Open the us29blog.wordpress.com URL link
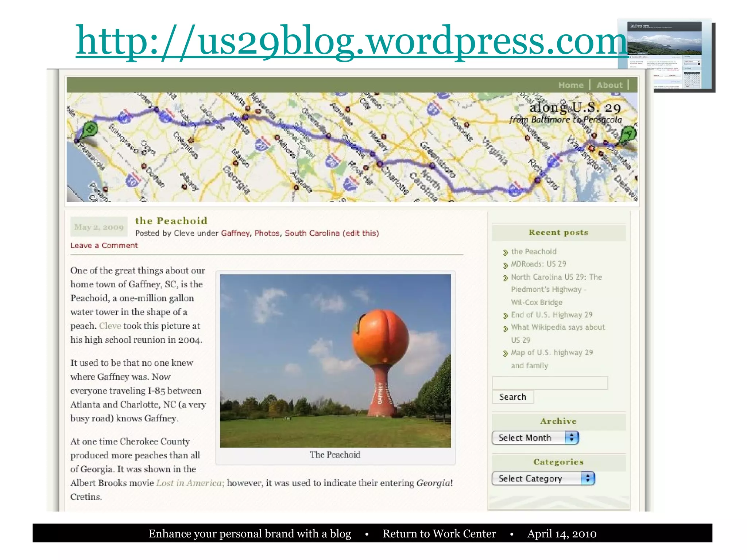The image size is (747, 560). click(x=351, y=41)
